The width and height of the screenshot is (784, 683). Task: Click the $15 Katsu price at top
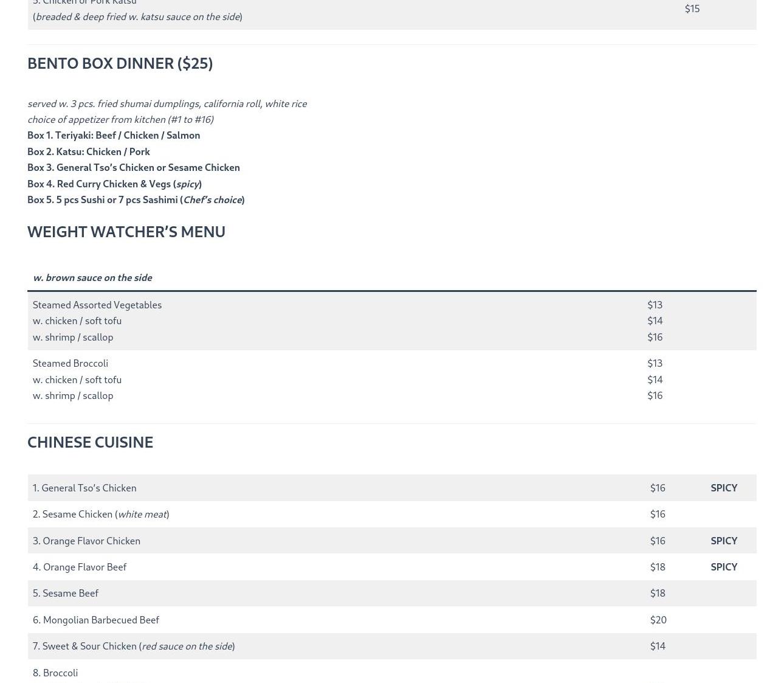(692, 9)
